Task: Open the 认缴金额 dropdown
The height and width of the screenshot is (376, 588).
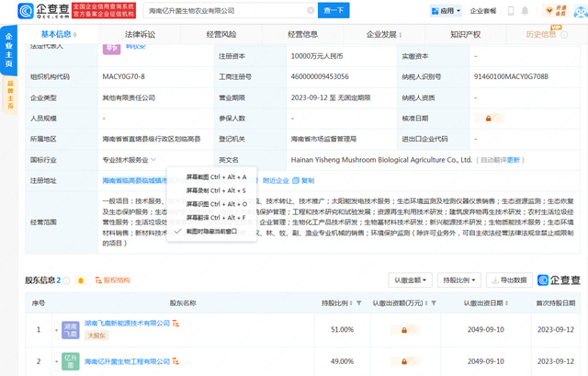Action: [411, 280]
